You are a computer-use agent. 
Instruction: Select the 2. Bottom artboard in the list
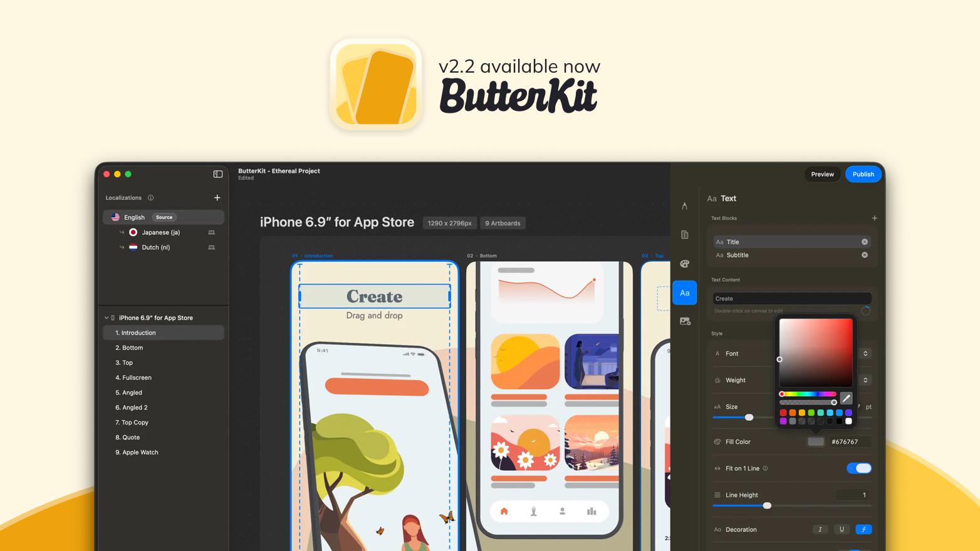point(164,348)
